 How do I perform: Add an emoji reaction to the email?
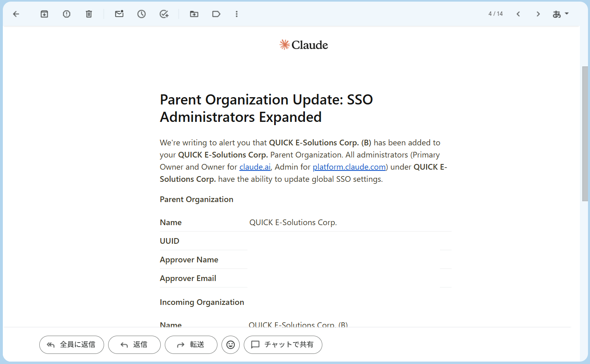click(x=230, y=345)
